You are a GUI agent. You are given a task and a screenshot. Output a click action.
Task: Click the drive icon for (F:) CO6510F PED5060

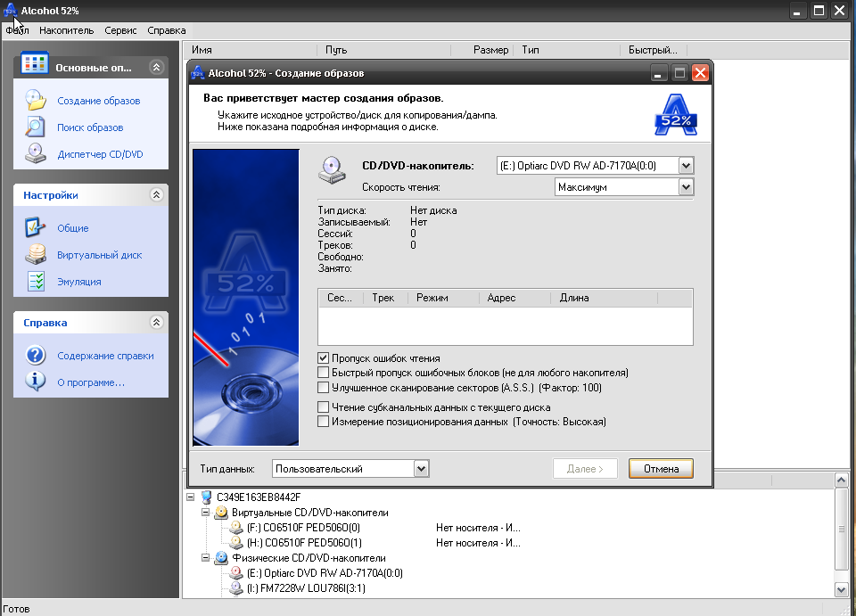[235, 528]
